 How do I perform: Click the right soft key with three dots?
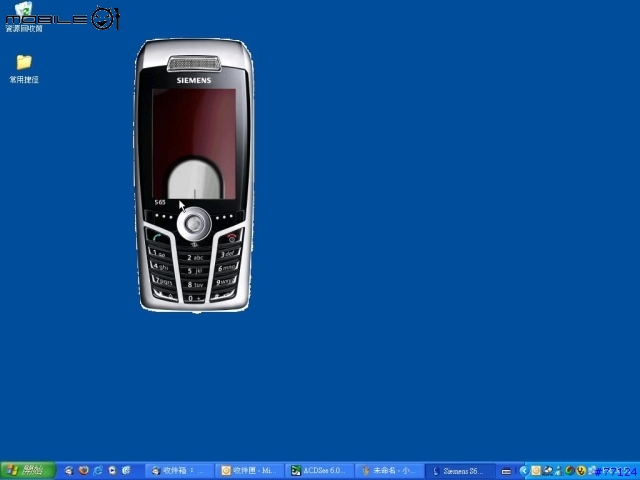coord(226,217)
